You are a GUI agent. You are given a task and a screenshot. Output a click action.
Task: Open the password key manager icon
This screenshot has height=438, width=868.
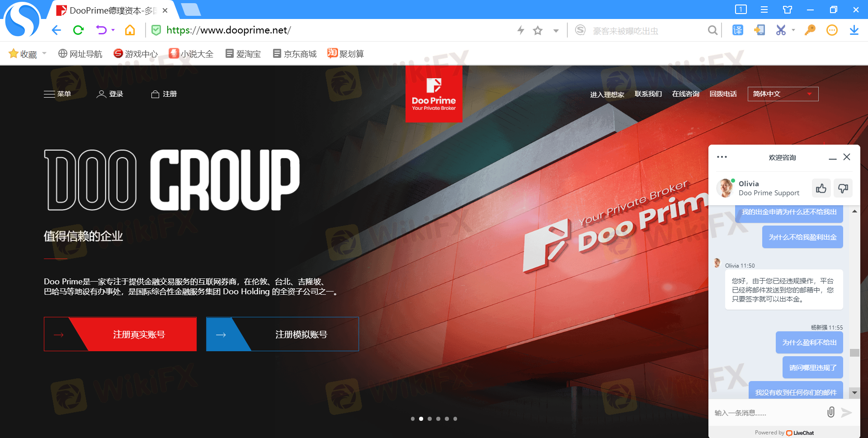[x=810, y=30]
